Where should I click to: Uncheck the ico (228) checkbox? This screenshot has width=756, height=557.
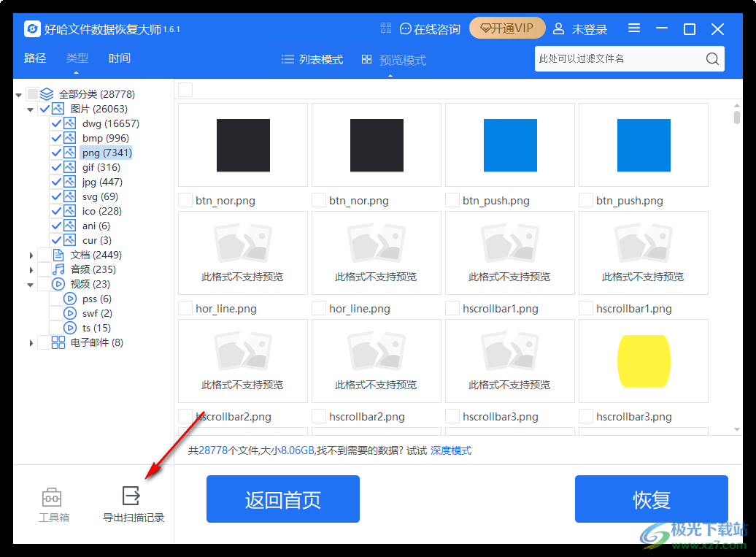(56, 211)
